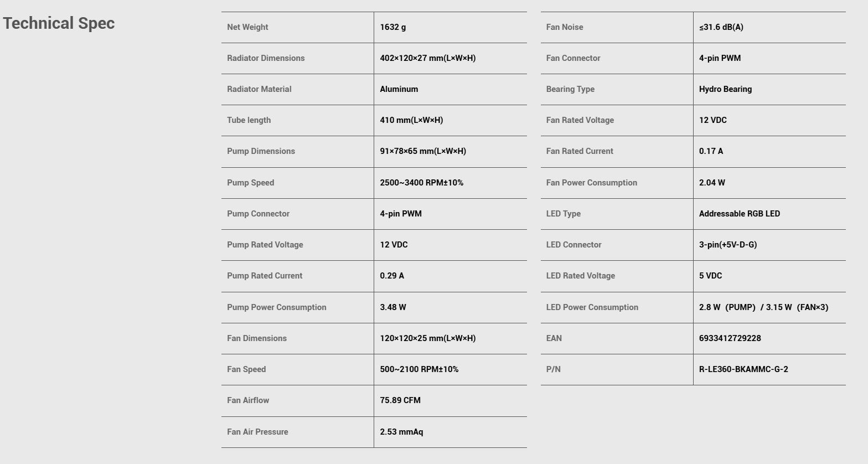The height and width of the screenshot is (464, 868).
Task: Select Fan Air Pressure 2.53 mmAq value
Action: pyautogui.click(x=401, y=432)
